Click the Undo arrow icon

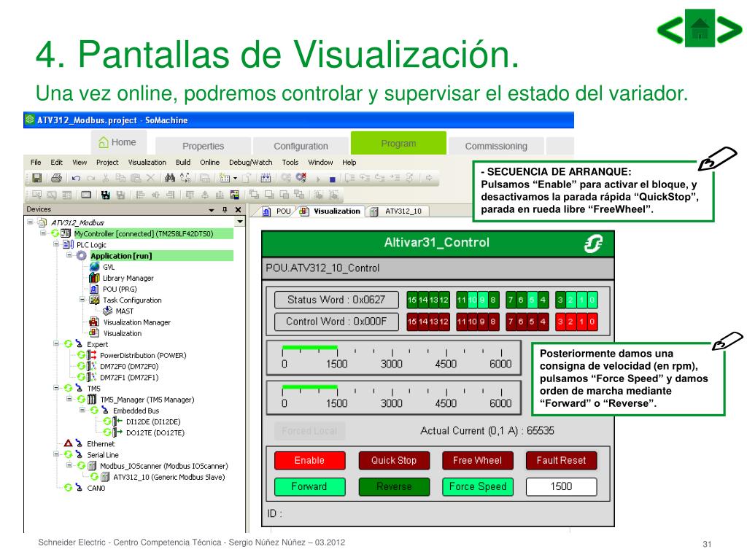pyautogui.click(x=76, y=178)
